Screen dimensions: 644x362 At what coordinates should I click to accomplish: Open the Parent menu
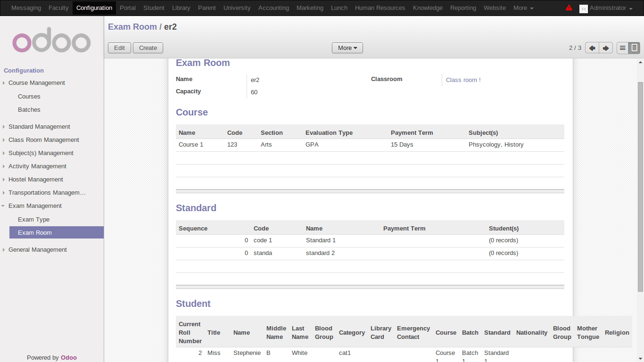207,8
